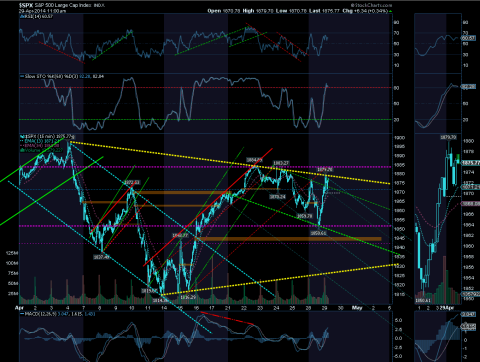Click the 1816.29 low price label
The width and height of the screenshot is (480, 362).
pyautogui.click(x=188, y=297)
